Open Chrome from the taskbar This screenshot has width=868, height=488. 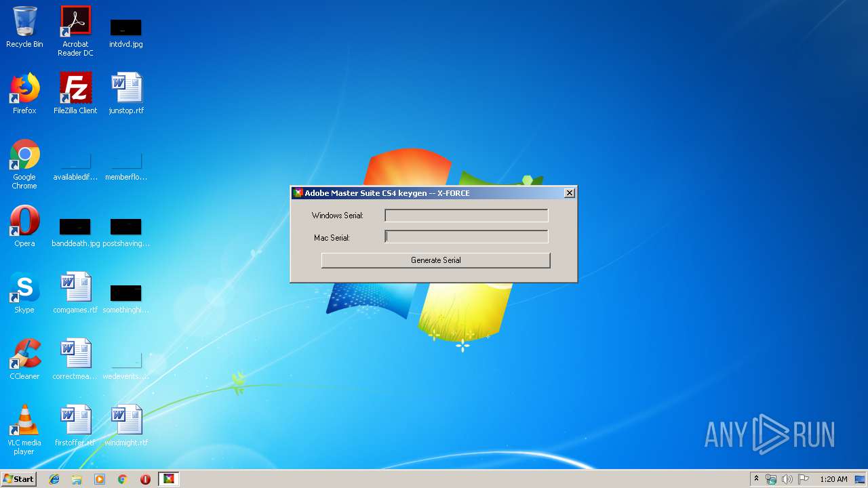point(123,479)
